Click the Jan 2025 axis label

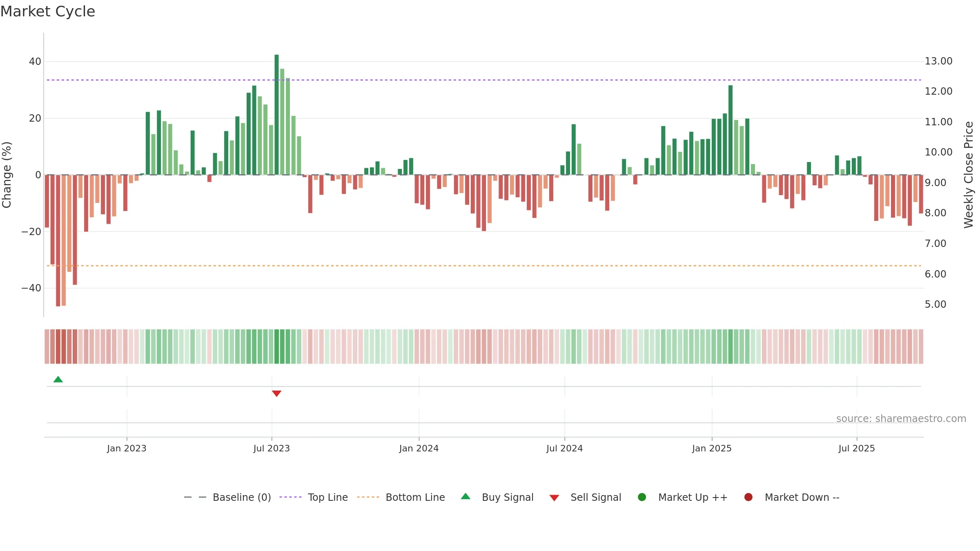click(x=712, y=448)
